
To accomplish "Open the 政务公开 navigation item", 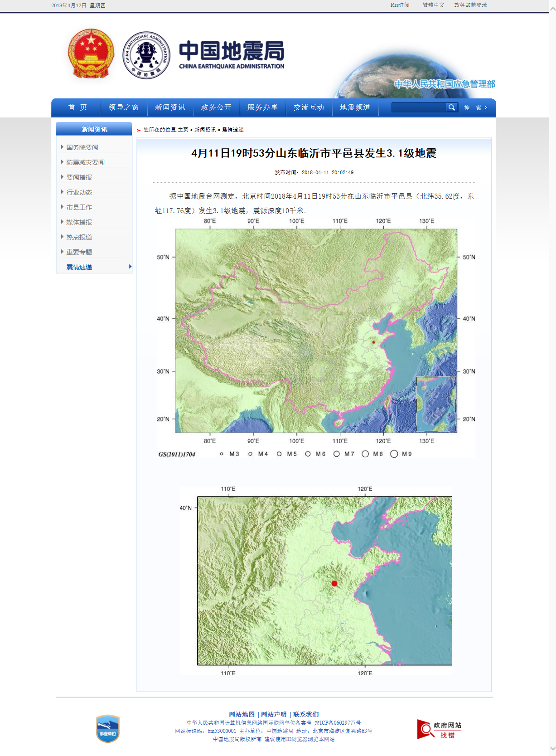I will pos(216,107).
